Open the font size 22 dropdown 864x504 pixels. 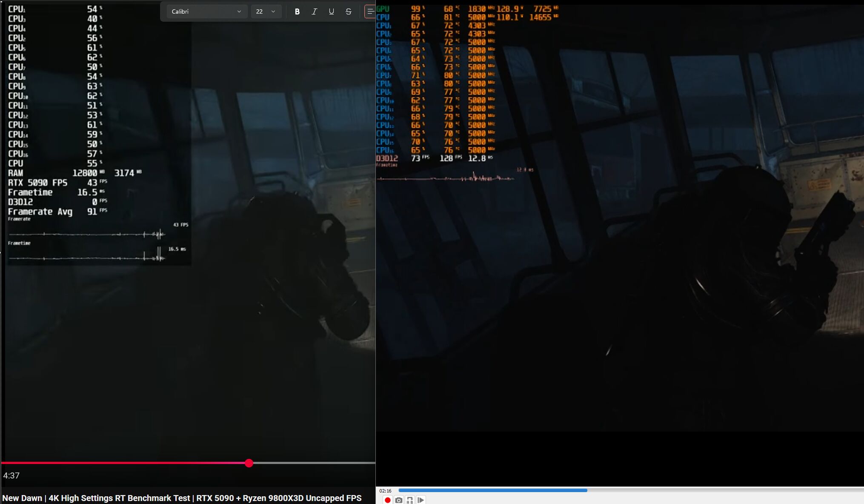[266, 11]
